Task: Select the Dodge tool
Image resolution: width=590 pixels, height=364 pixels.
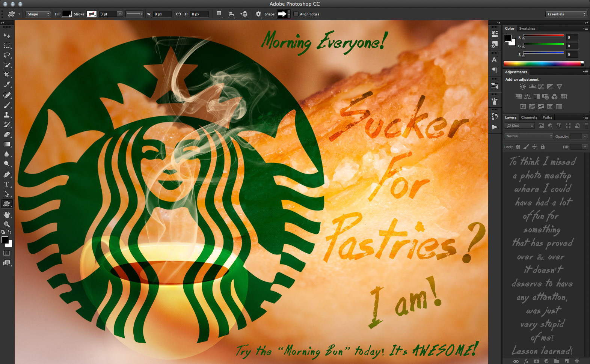Action: [7, 164]
